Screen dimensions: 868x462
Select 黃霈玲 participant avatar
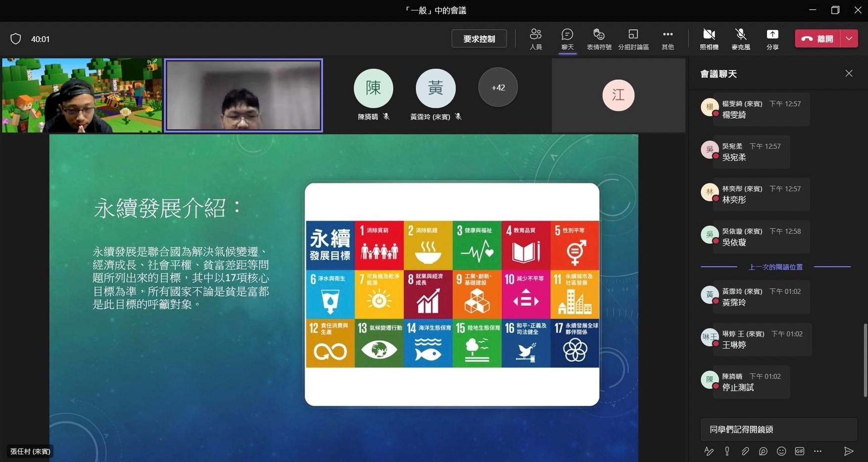[435, 88]
